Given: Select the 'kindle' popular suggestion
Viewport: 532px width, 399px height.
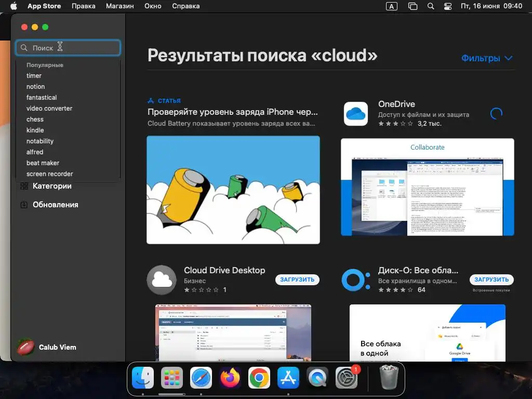Looking at the screenshot, I should [35, 130].
